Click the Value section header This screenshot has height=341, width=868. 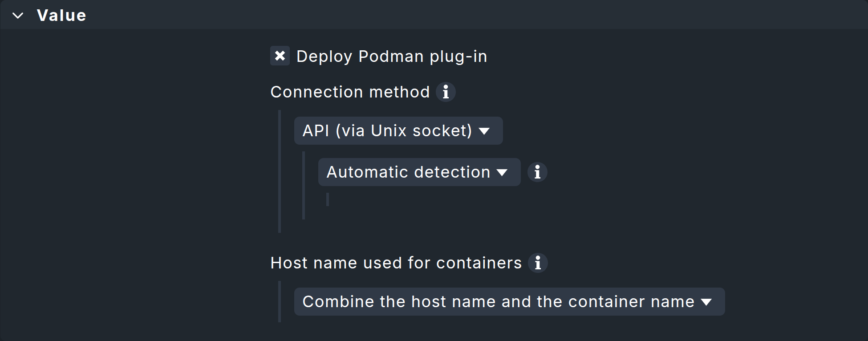click(x=62, y=15)
